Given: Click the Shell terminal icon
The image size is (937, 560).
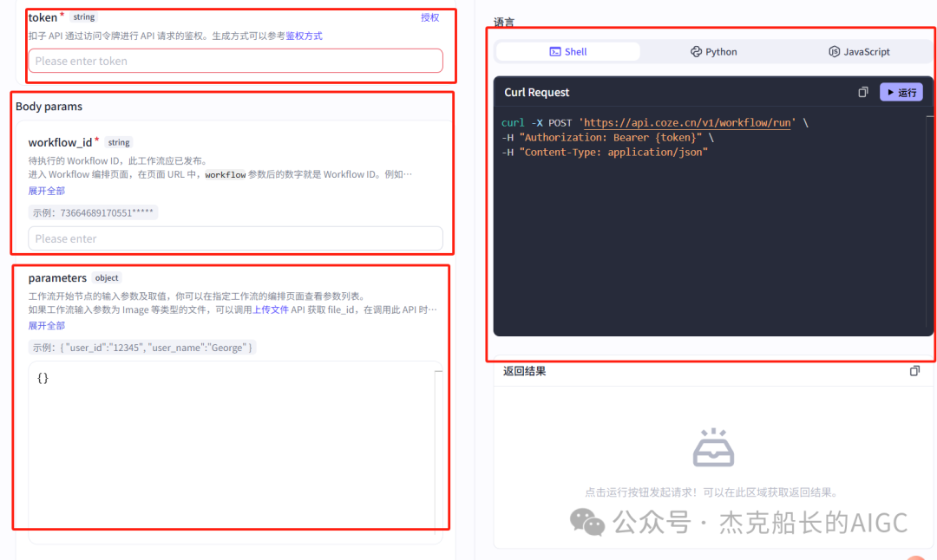Looking at the screenshot, I should click(555, 52).
